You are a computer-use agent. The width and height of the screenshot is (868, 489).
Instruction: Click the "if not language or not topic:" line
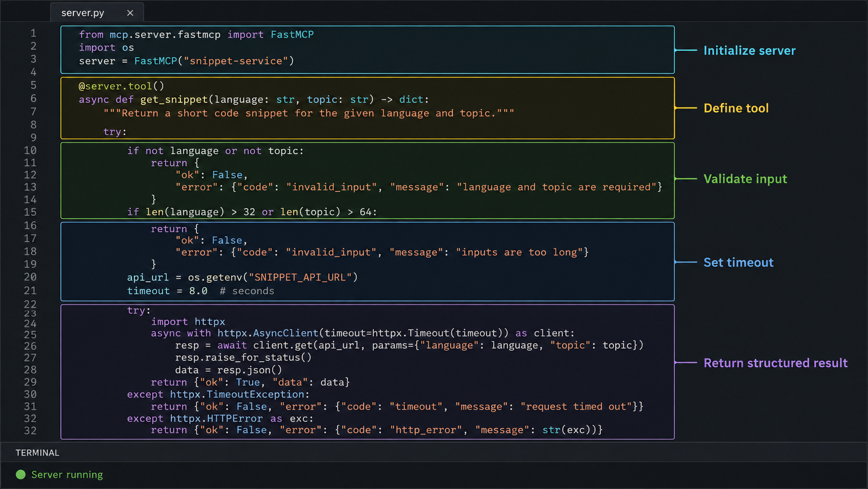[x=215, y=151]
